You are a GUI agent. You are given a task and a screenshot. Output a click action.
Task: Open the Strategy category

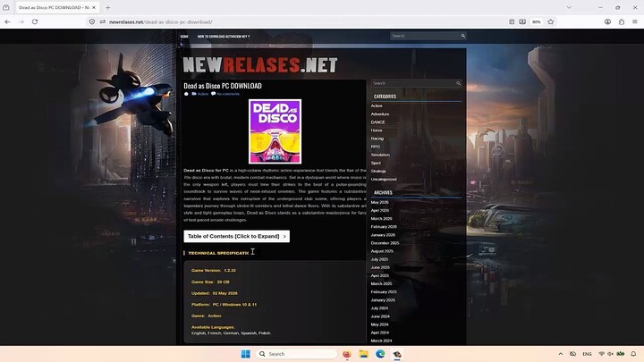click(378, 171)
